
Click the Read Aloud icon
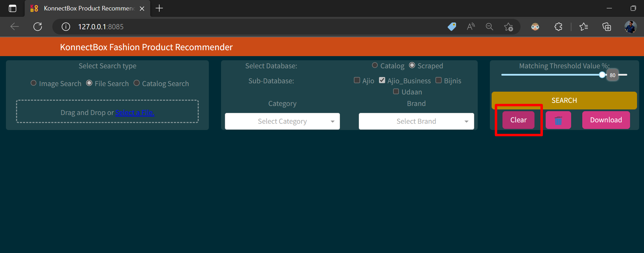pos(471,26)
